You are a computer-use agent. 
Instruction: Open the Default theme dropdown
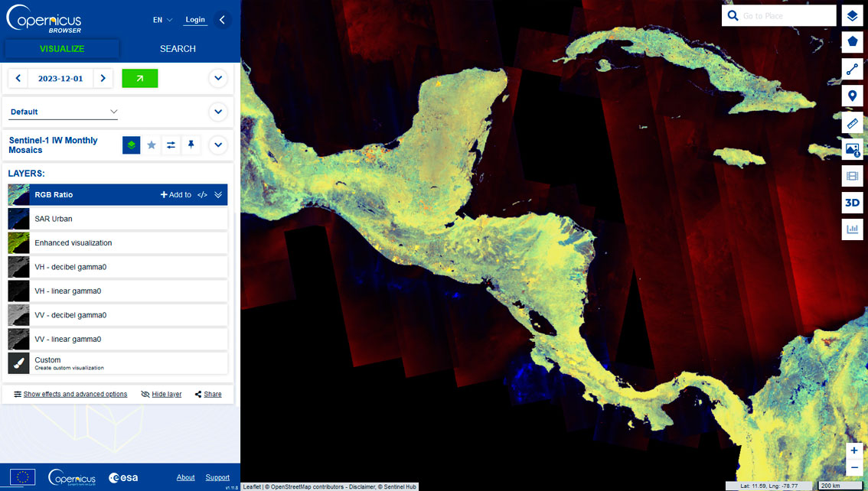[x=63, y=112]
